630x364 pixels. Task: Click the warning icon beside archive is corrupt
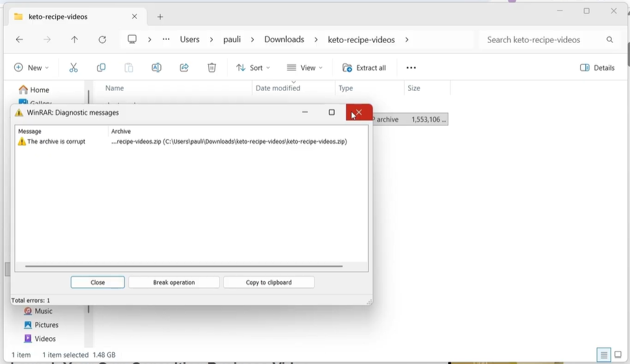(21, 141)
